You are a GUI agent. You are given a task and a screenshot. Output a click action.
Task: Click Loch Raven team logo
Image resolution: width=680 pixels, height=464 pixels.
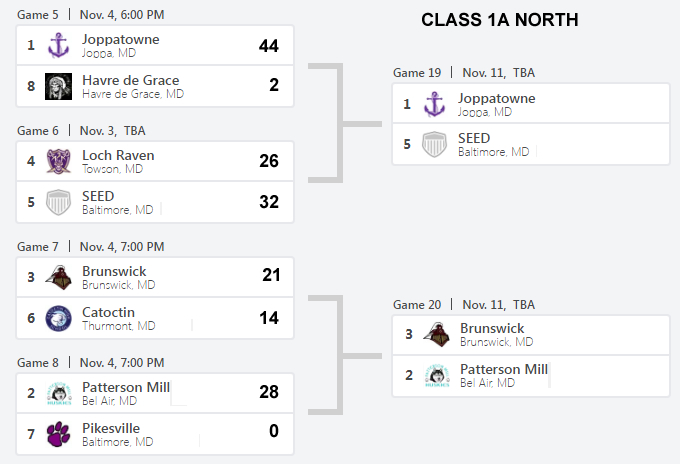pos(58,161)
